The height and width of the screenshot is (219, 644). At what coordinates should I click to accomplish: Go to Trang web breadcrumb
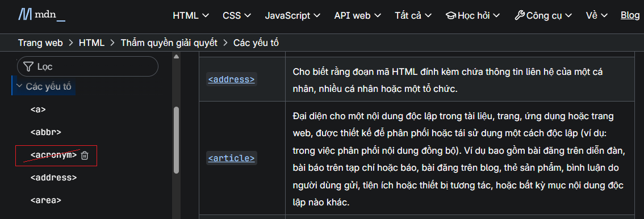point(40,43)
